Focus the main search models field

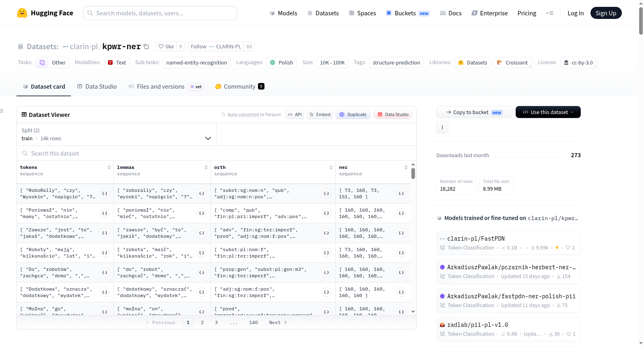tap(160, 13)
